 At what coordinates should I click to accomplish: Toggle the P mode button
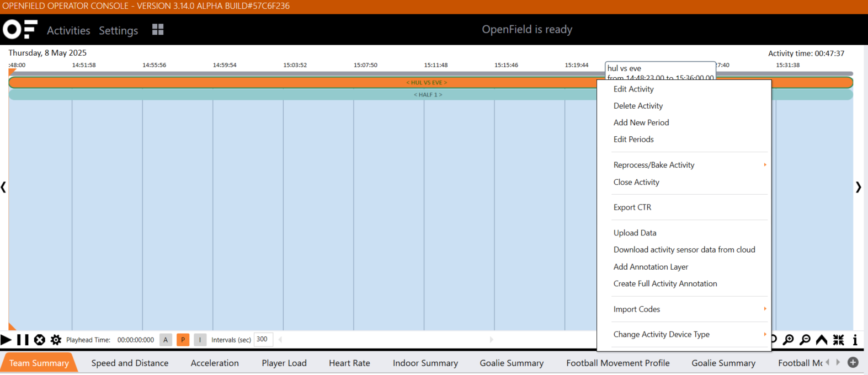[183, 340]
